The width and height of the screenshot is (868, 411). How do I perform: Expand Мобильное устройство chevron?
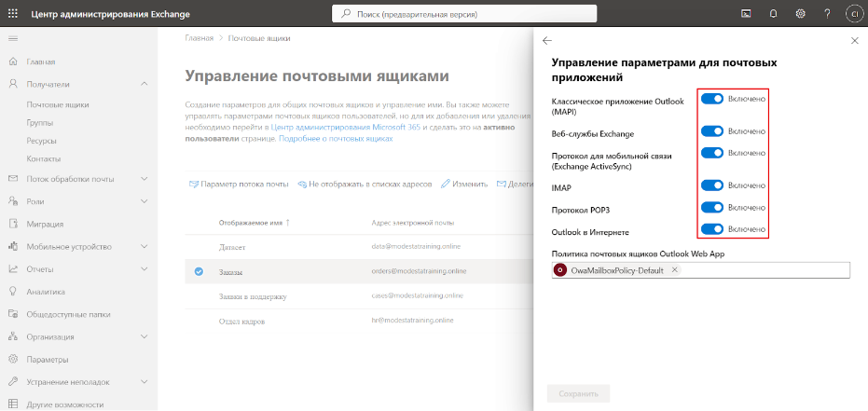[x=145, y=246]
